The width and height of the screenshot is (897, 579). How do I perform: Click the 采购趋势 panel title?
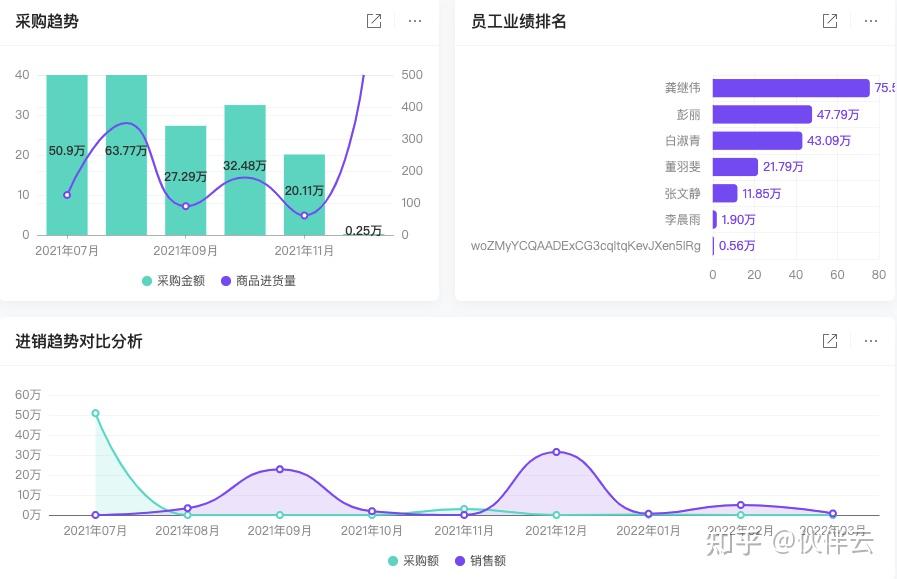[x=47, y=21]
